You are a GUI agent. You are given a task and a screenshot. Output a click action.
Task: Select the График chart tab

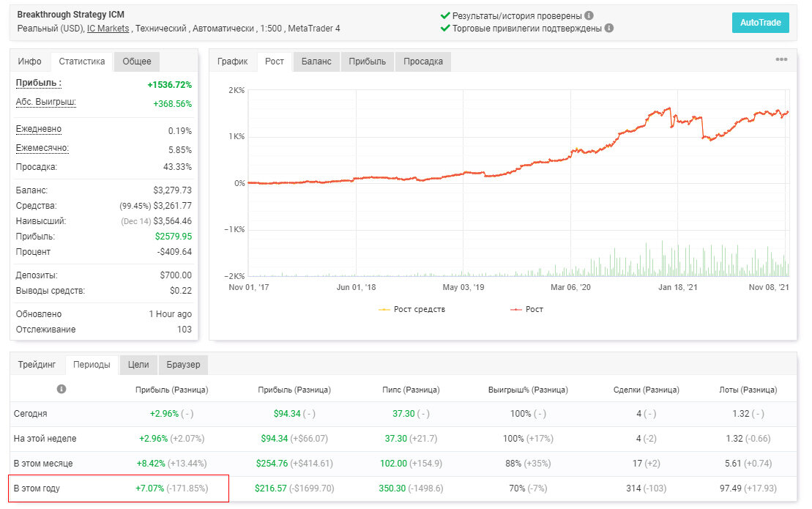[x=233, y=61]
